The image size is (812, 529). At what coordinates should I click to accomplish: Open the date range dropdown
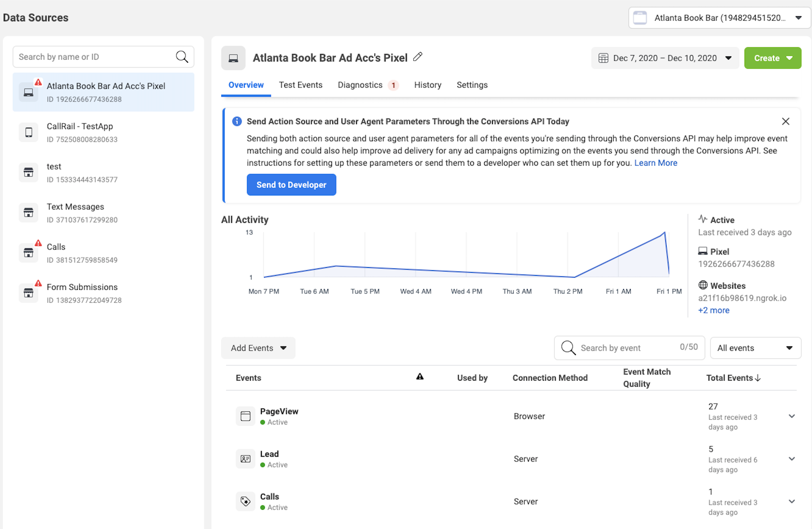(665, 58)
